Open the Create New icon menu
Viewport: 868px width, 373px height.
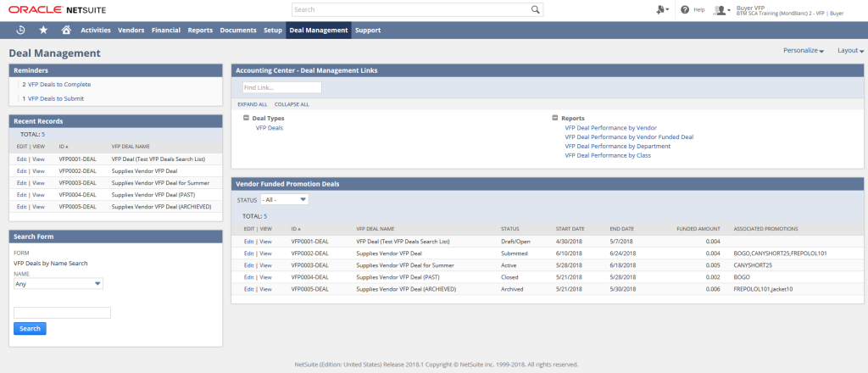coord(662,10)
